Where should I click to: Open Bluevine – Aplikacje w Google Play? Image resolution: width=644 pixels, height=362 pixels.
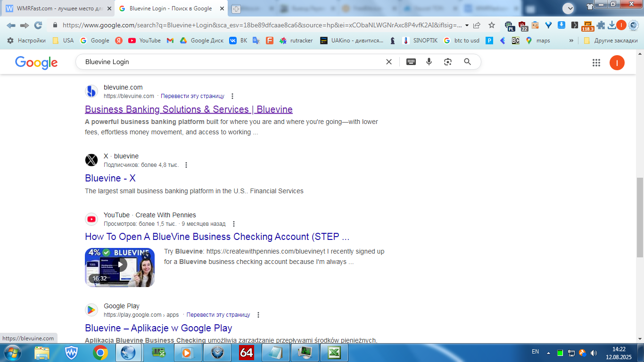coord(158,328)
